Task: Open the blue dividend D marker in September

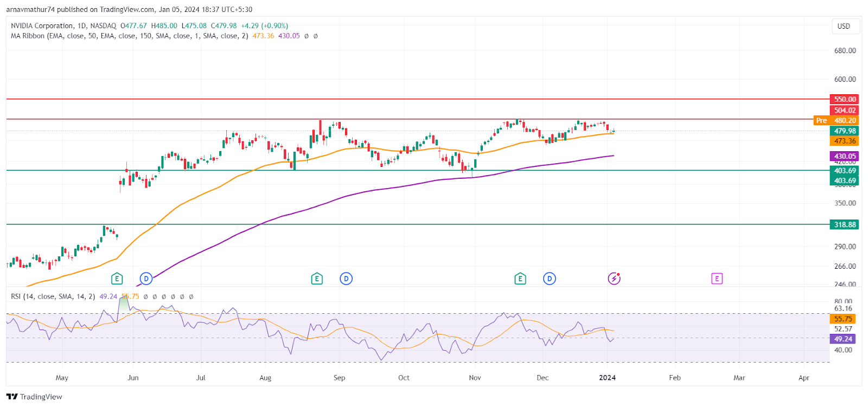Action: coord(346,279)
